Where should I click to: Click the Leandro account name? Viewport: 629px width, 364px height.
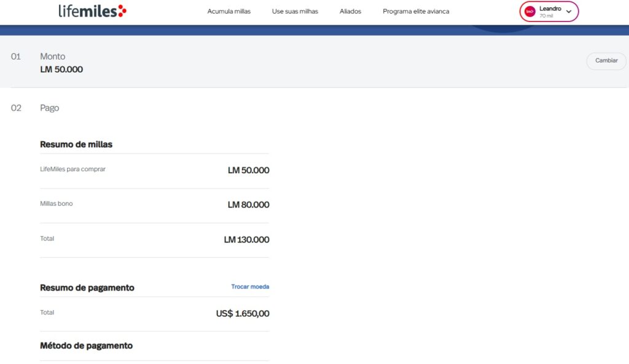click(x=550, y=9)
